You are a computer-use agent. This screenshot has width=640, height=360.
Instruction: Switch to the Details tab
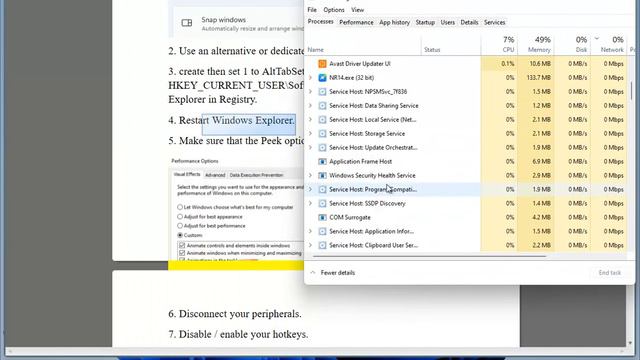(469, 22)
